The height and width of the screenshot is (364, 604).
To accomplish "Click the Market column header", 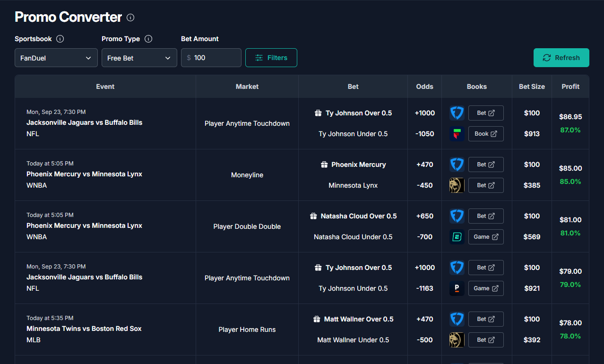I will (247, 87).
